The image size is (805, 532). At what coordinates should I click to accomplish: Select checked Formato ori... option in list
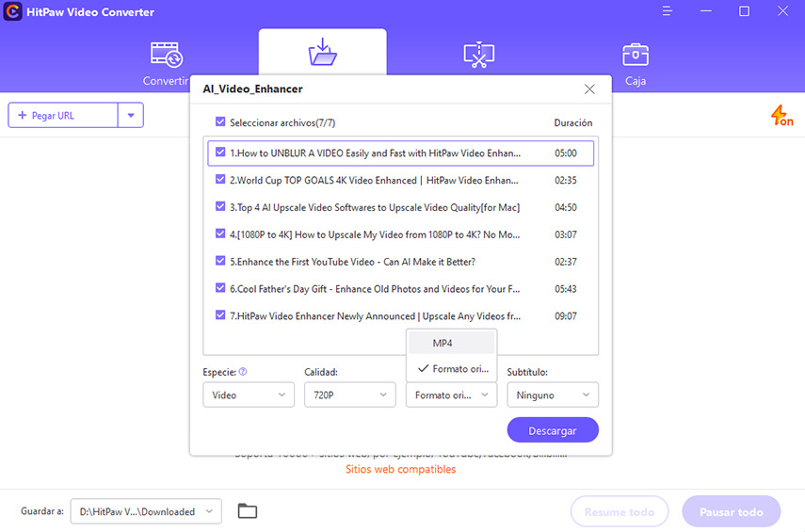click(452, 369)
